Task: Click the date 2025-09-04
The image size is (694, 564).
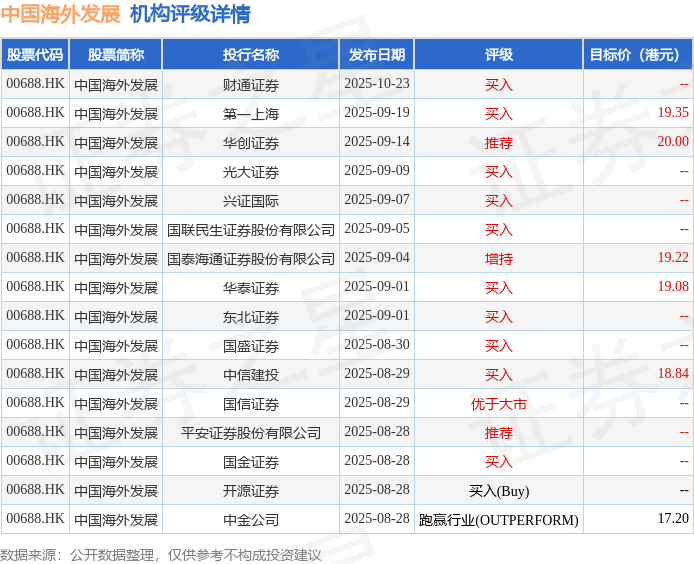Action: pos(377,258)
